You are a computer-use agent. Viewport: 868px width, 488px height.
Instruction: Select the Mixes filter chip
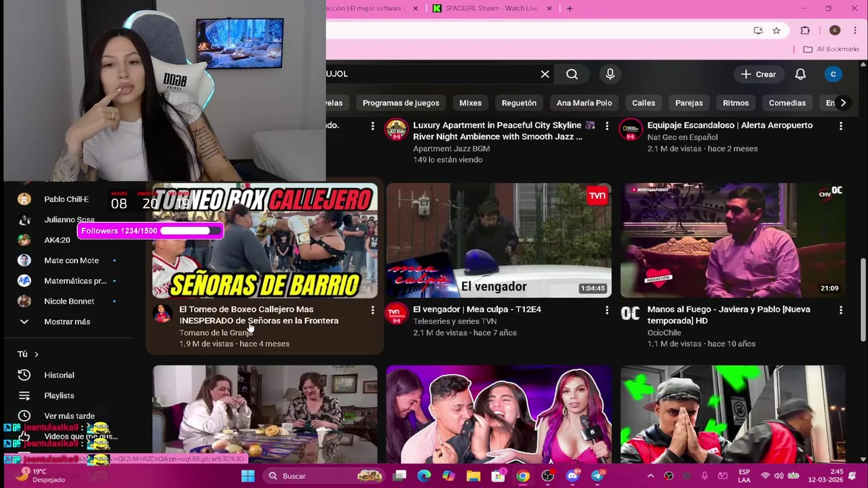[x=470, y=103]
